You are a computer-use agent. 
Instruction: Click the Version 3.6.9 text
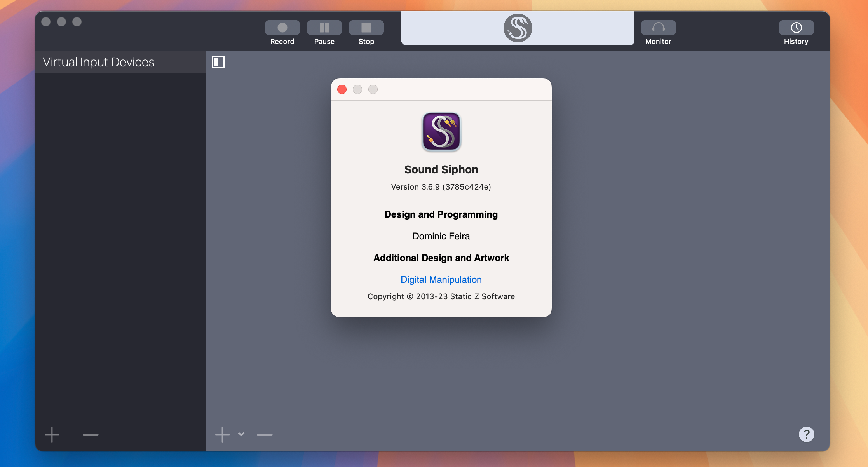tap(441, 187)
